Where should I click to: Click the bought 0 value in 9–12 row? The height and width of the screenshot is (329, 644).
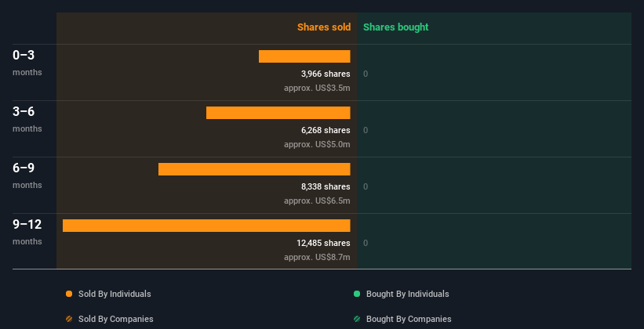[x=366, y=243]
